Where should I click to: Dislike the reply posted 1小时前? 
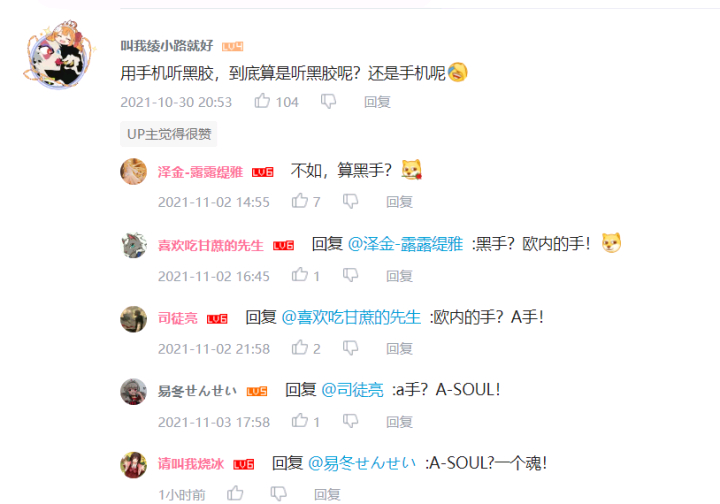[278, 494]
